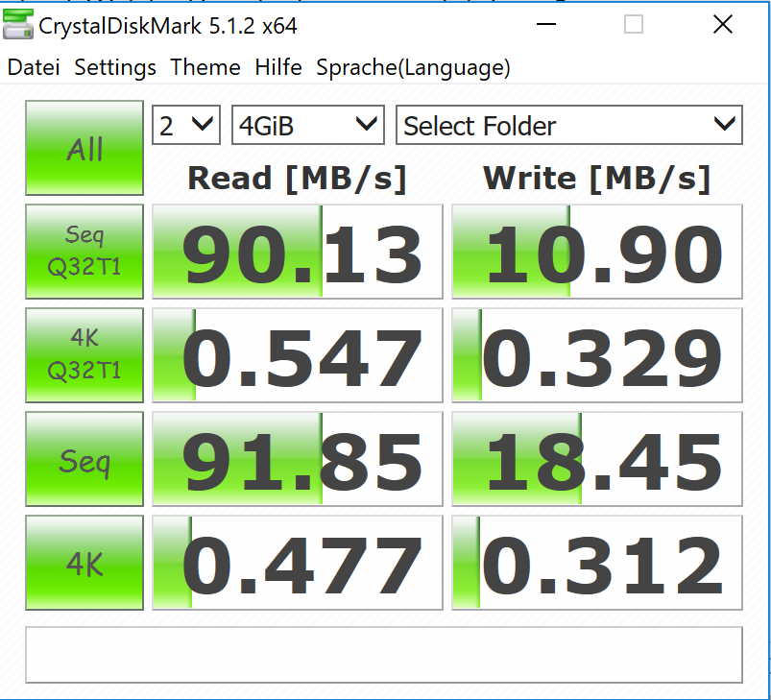This screenshot has height=700, width=771.
Task: Click the 4K read value 0.477
Action: click(x=298, y=563)
